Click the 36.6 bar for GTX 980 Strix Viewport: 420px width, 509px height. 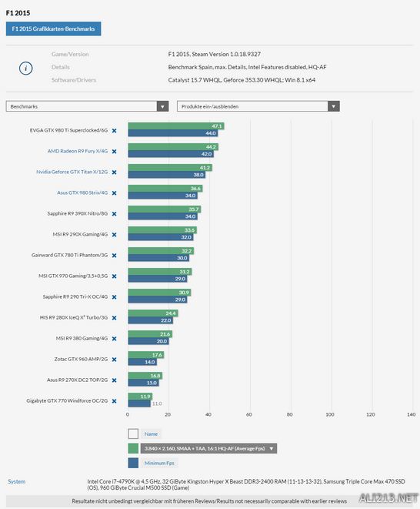[165, 189]
